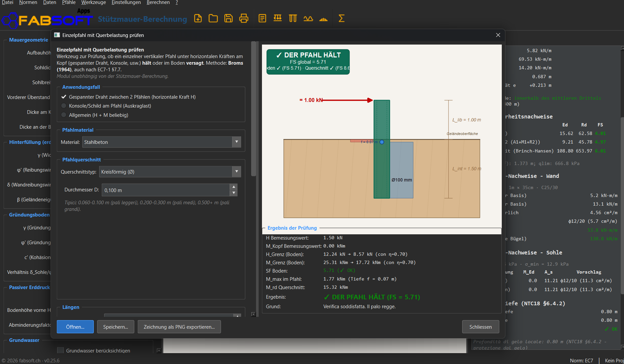Click the Norm: EC7 status bar entry

581,360
